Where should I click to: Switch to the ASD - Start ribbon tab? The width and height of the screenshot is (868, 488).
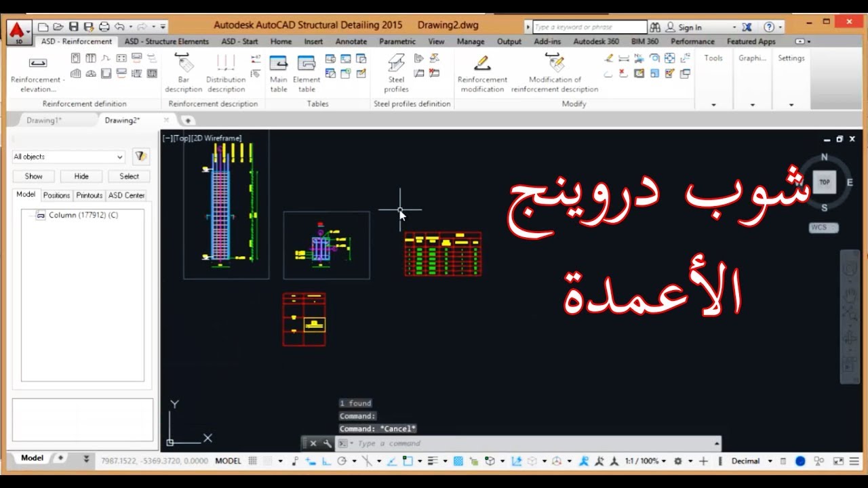tap(239, 41)
